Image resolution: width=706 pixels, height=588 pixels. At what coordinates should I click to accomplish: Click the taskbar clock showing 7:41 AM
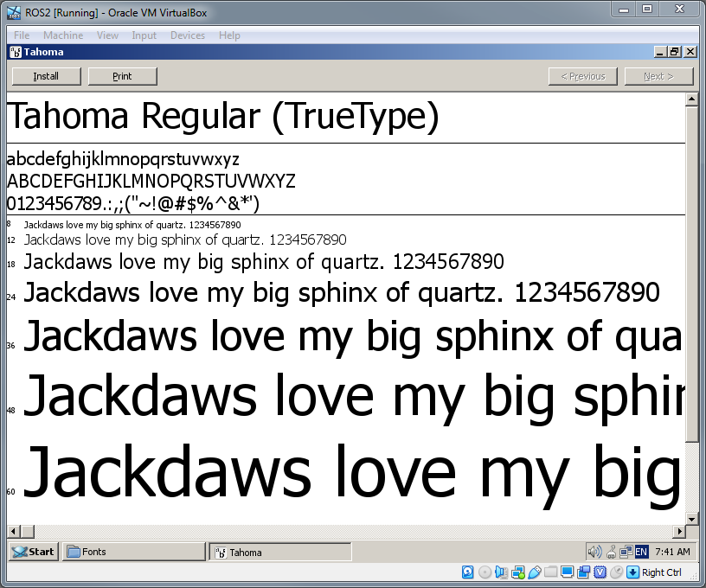coord(672,552)
